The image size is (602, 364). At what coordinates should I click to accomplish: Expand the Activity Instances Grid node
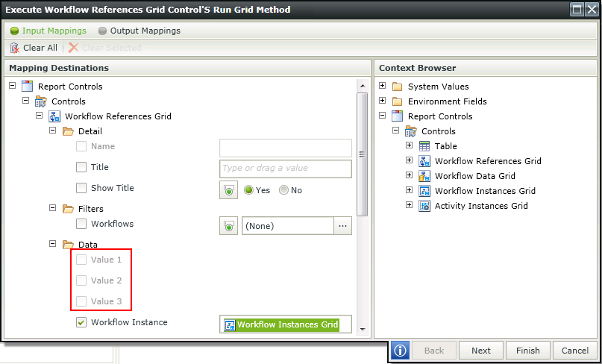(x=409, y=204)
